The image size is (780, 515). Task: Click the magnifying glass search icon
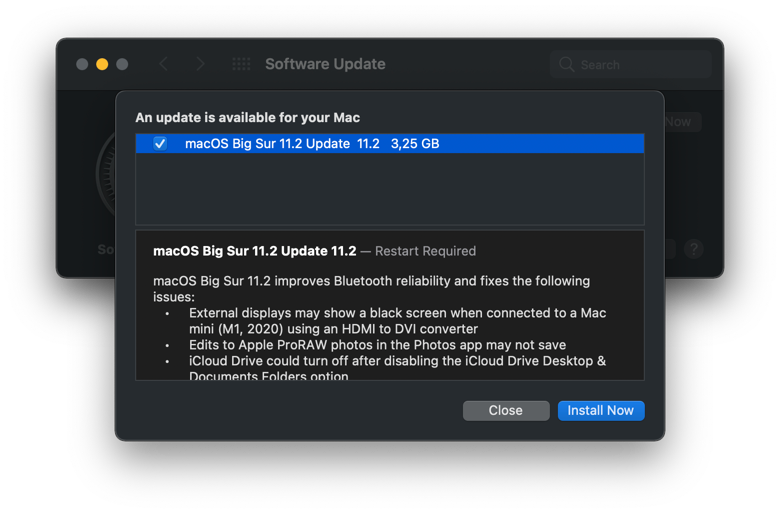click(x=567, y=65)
